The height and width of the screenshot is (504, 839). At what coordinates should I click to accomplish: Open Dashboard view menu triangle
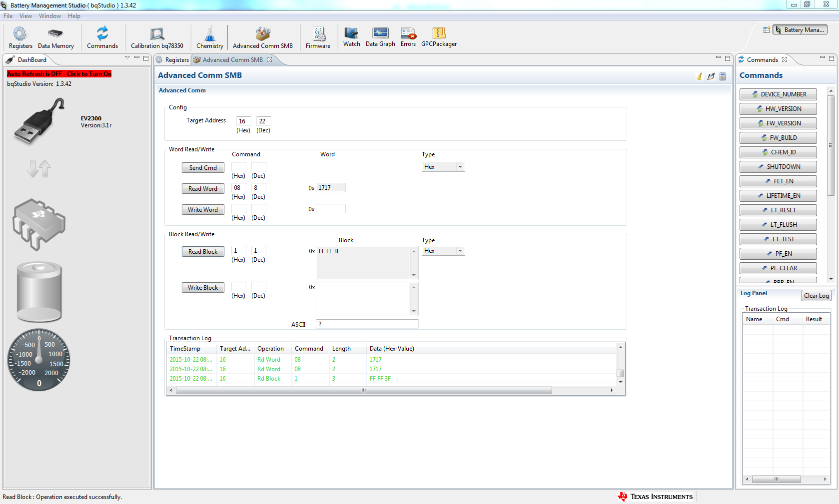point(127,58)
